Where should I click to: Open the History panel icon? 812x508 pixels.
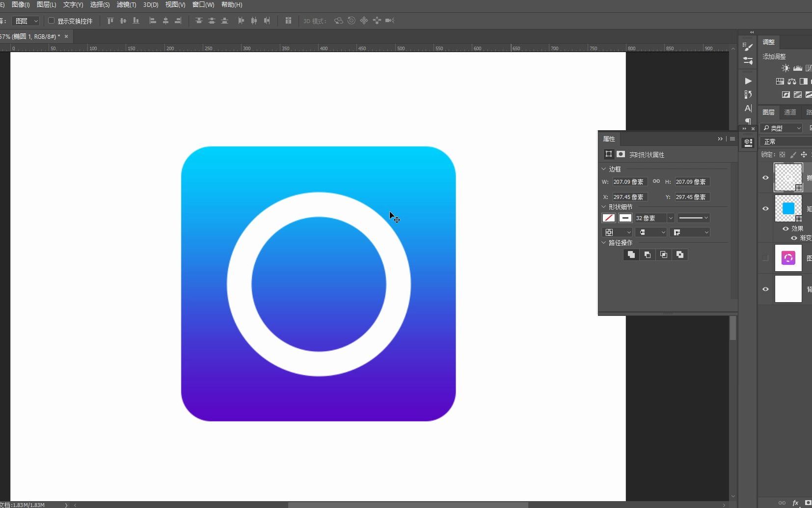(748, 94)
